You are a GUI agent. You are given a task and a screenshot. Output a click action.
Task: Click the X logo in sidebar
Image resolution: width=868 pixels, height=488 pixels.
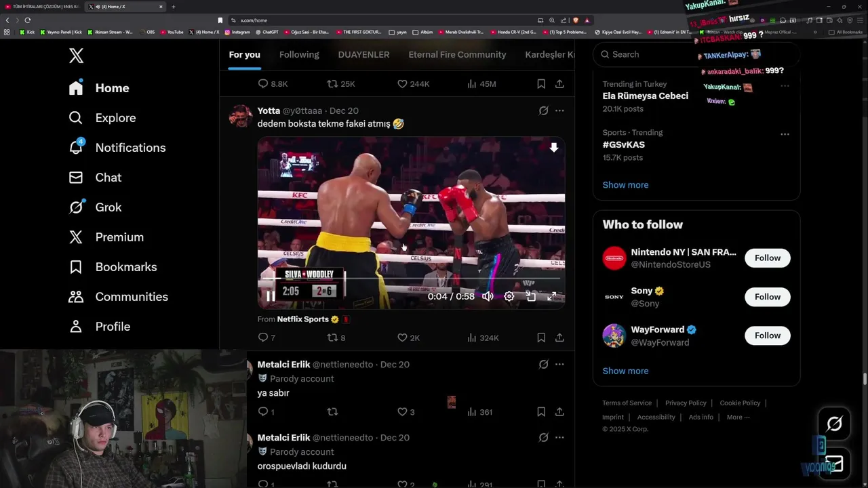click(77, 56)
